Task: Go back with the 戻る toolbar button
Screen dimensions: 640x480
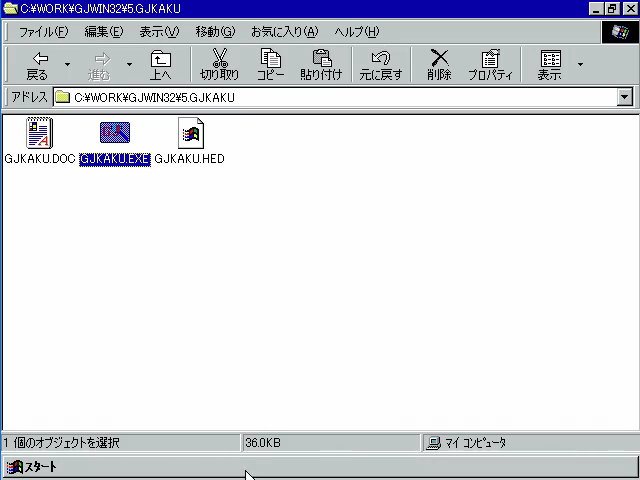Action: tap(38, 64)
